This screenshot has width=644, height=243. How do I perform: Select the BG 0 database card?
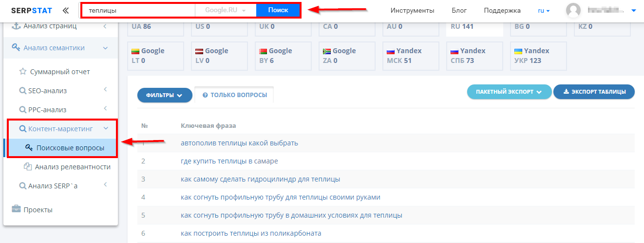(x=538, y=28)
